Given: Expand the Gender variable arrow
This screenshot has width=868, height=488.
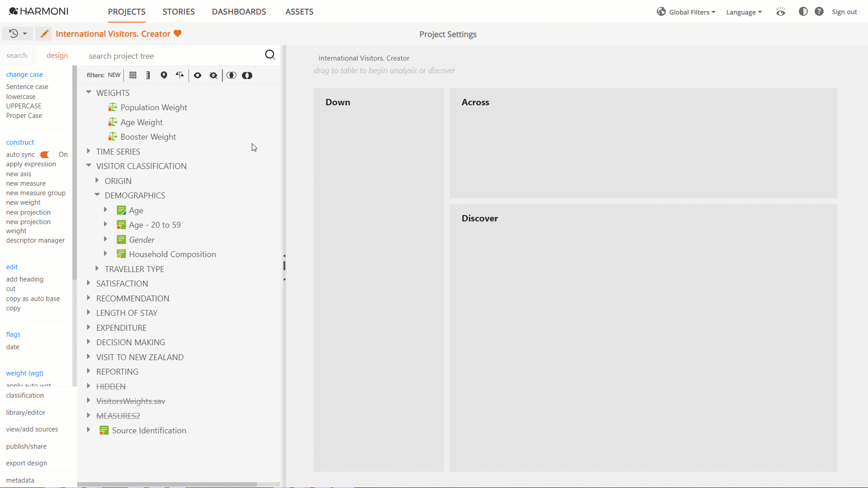Looking at the screenshot, I should coord(106,239).
